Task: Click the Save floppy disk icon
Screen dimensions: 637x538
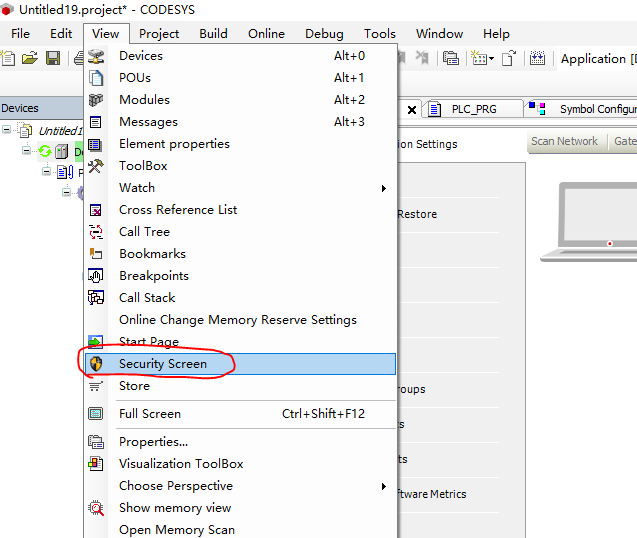Action: click(53, 58)
